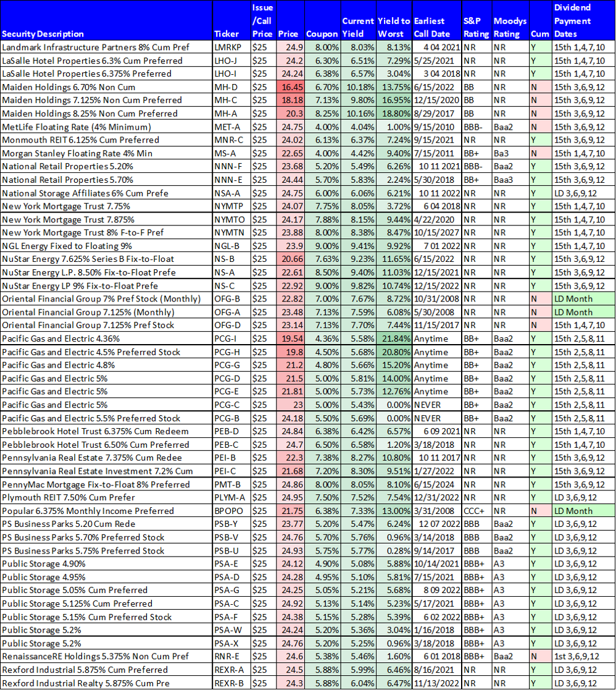Select yield to worst 0.28% for PSB-U

click(x=394, y=550)
